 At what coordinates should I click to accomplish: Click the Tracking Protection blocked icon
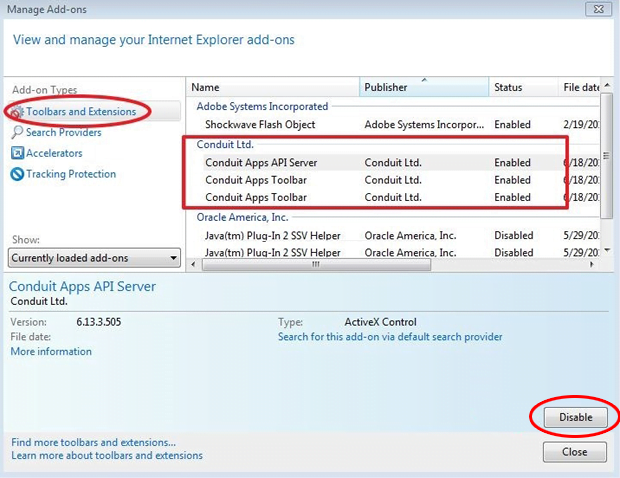17,174
